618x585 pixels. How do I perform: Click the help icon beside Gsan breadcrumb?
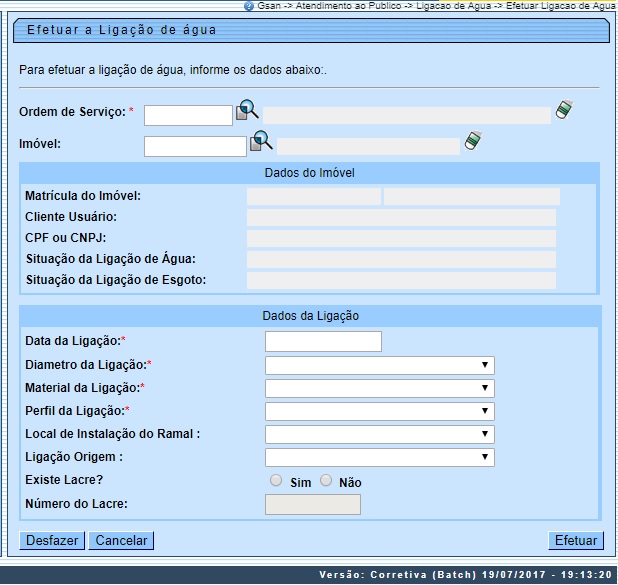[249, 6]
